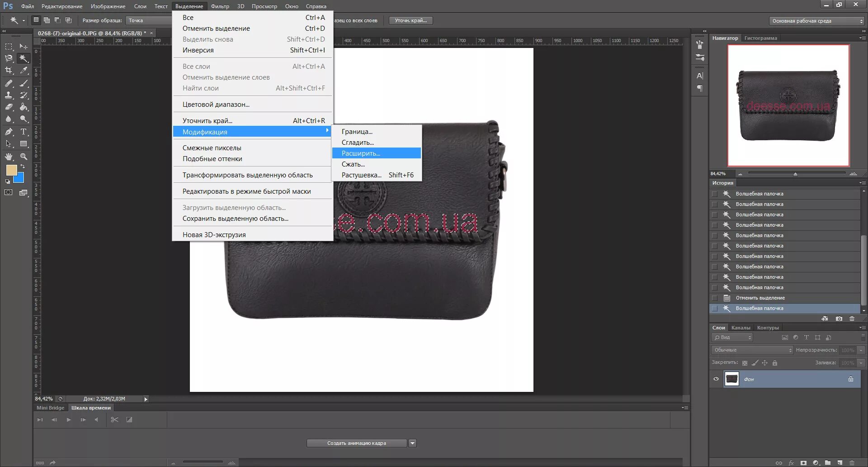Toggle lock transparent pixels
This screenshot has height=467, width=868.
(x=745, y=363)
